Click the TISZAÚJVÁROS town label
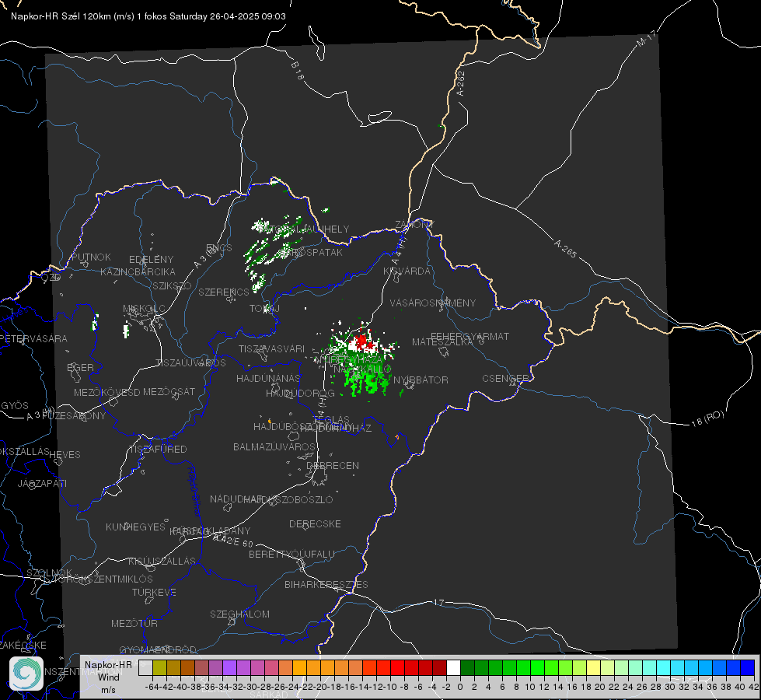Viewport: 761px width, 700px height. point(190,363)
